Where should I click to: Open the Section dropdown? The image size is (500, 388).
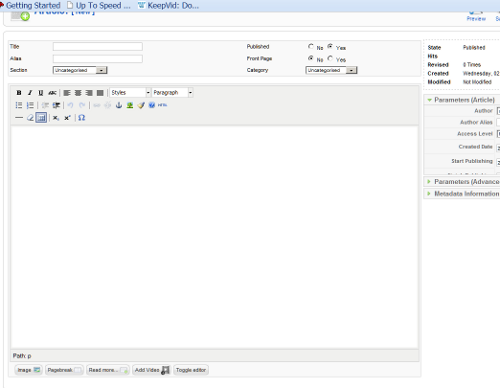80,70
